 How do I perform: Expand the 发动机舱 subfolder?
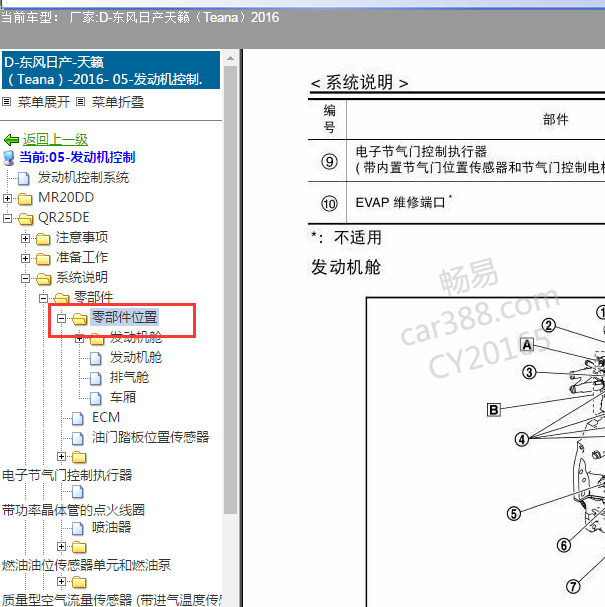point(80,339)
